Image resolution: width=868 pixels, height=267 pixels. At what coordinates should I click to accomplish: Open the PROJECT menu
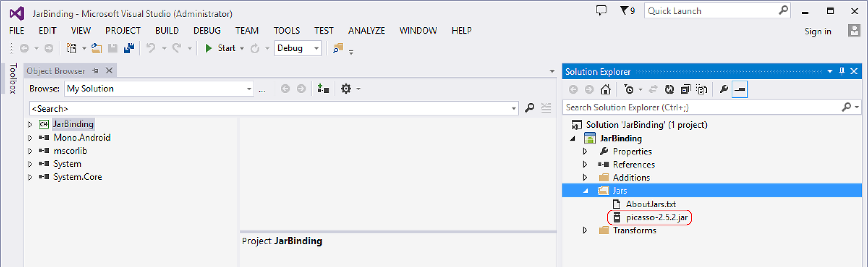pos(123,31)
